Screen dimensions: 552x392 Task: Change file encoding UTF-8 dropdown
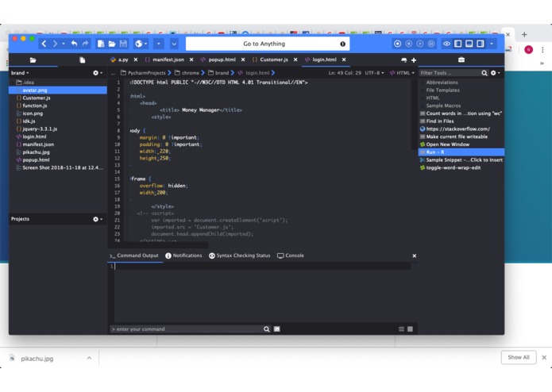coord(374,73)
